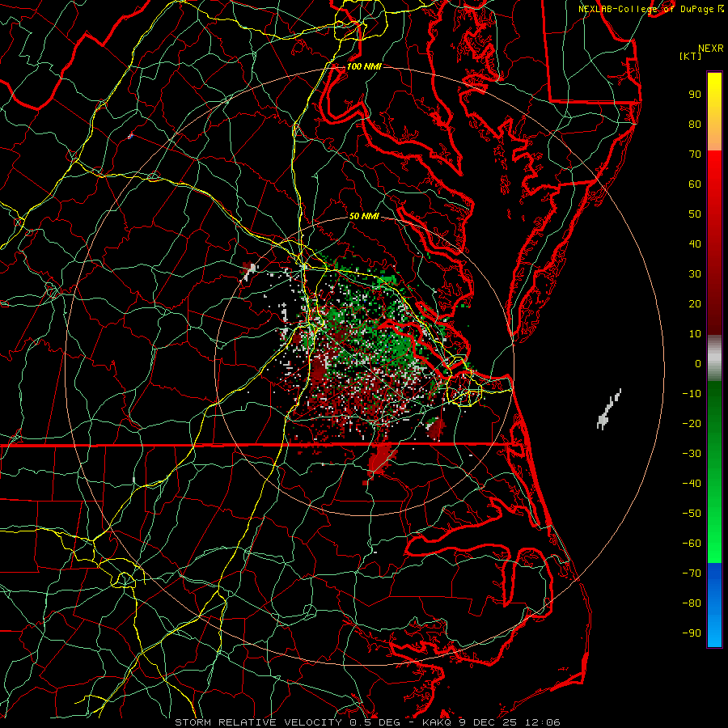Click the NEXR label above color scale
728x728 pixels.
[x=711, y=49]
